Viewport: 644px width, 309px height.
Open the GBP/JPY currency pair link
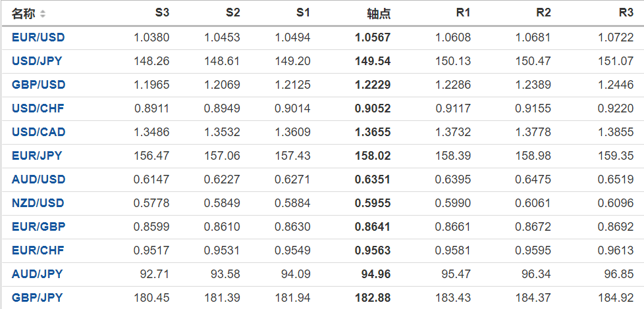coord(37,298)
